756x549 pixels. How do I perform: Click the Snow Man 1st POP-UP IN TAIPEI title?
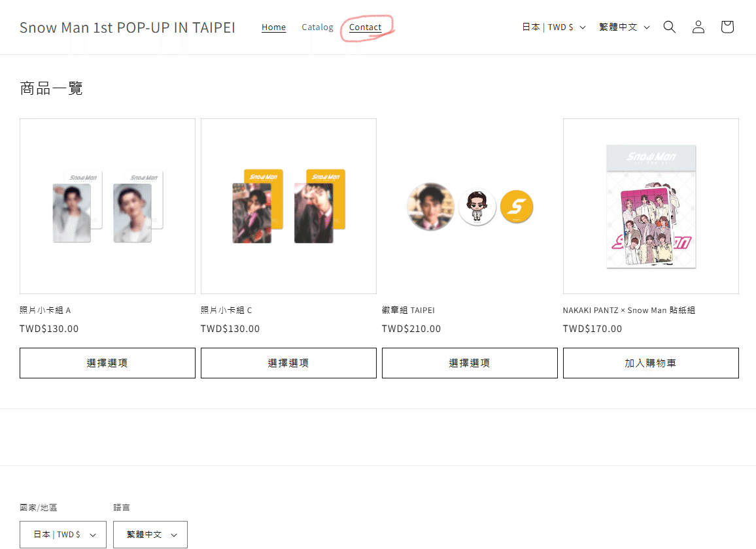click(128, 27)
